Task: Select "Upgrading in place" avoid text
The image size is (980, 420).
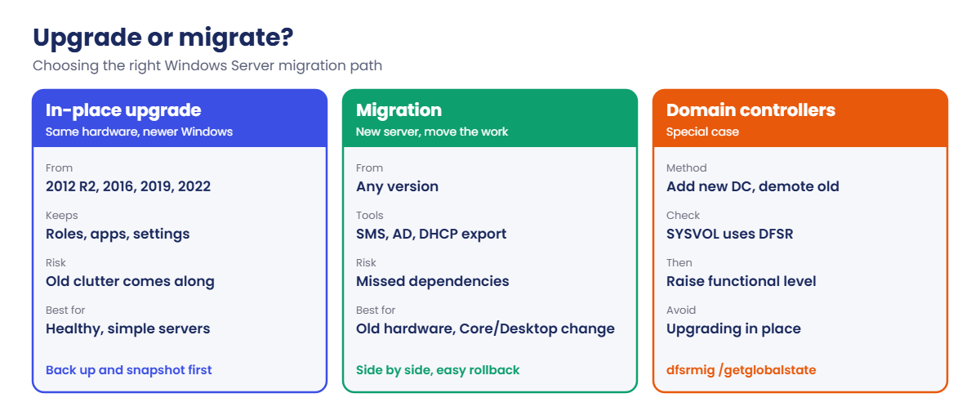Action: coord(733,328)
